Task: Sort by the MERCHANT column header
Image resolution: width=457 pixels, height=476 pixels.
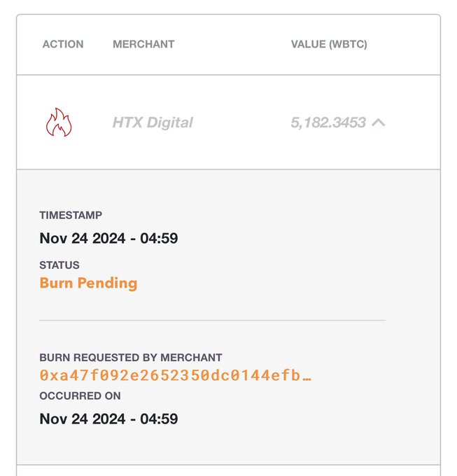Action: 143,44
